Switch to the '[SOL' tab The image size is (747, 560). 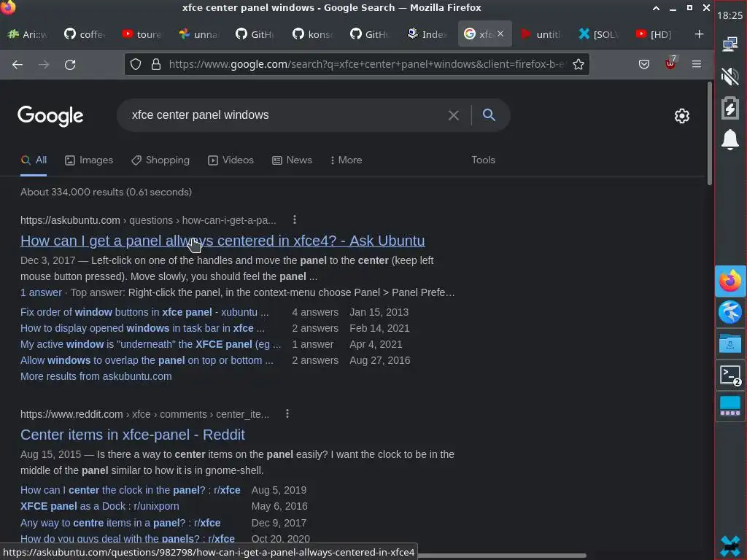[600, 34]
